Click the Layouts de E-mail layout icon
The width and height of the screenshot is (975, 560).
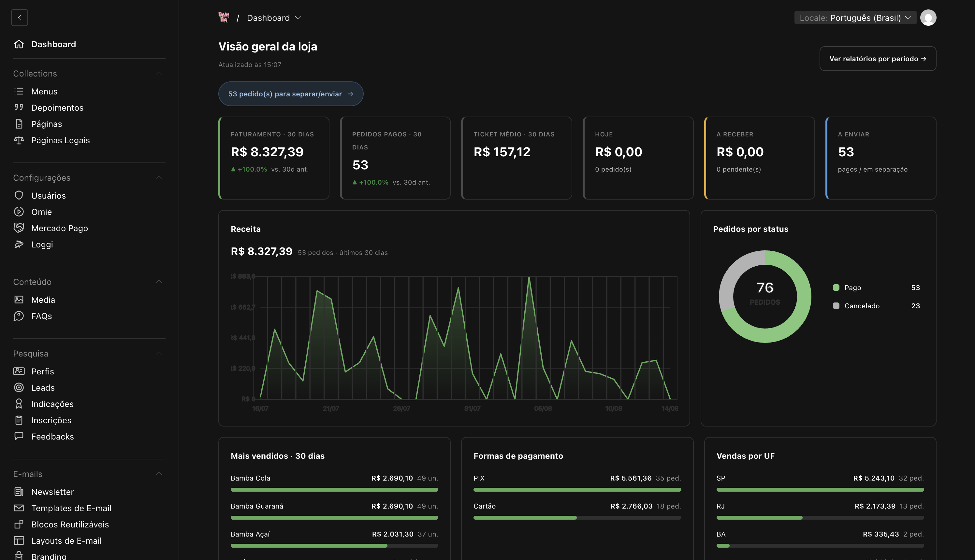[x=19, y=540]
